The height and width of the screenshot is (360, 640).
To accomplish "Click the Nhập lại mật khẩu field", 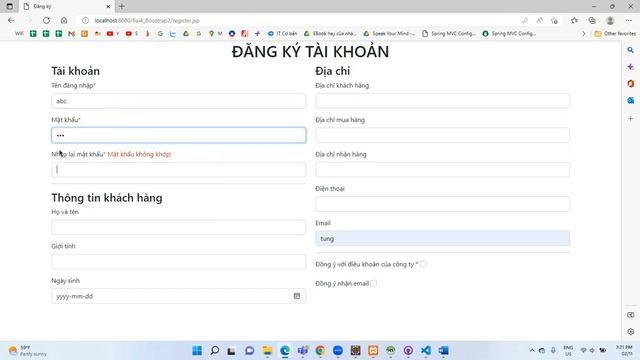I will pyautogui.click(x=178, y=169).
